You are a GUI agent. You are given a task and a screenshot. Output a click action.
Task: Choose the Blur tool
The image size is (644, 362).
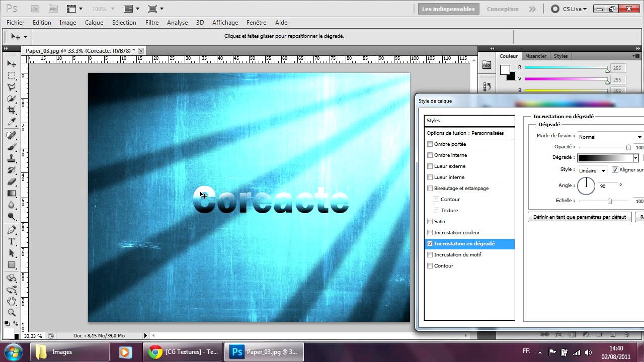(x=12, y=205)
